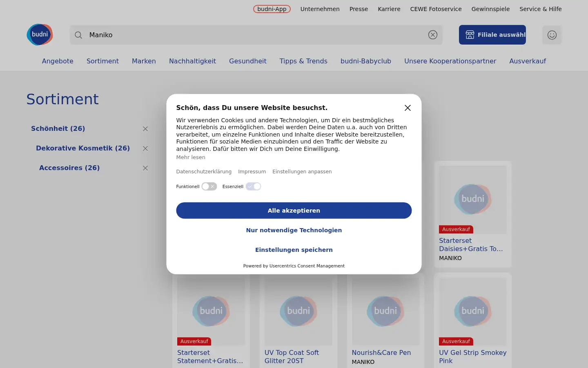Select Dekorative Kosmetik (26) category
Viewport: 588px width, 368px height.
[x=83, y=148]
